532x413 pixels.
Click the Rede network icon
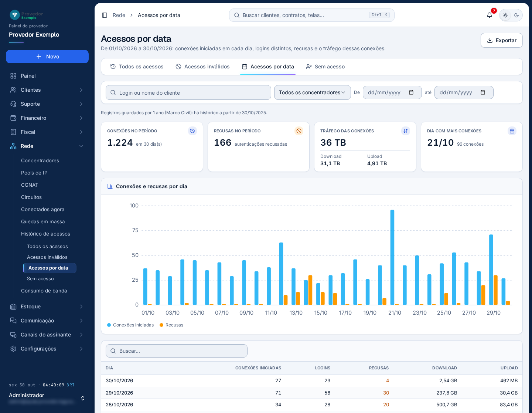[13, 146]
